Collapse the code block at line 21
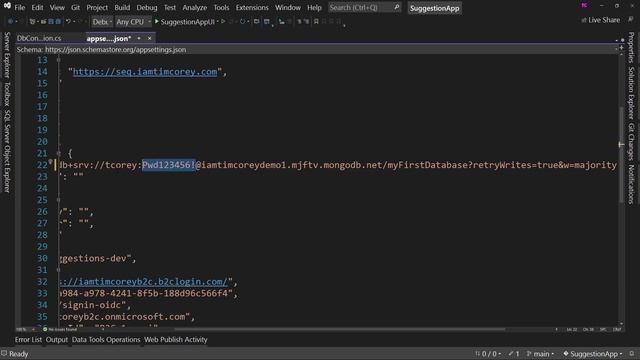The height and width of the screenshot is (360, 640). (58, 153)
